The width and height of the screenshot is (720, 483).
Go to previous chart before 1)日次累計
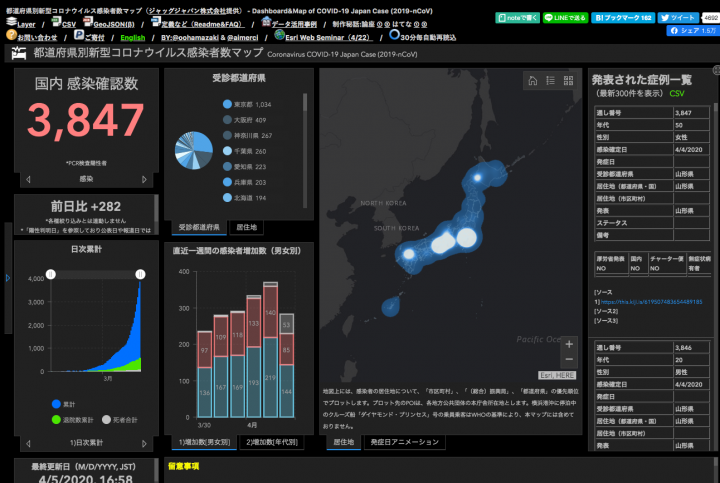(28, 441)
